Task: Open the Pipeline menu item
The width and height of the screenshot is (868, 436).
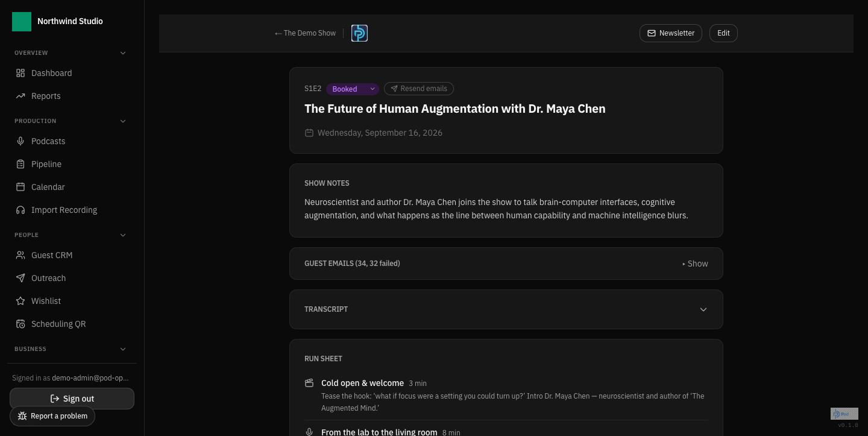Action: click(72, 164)
